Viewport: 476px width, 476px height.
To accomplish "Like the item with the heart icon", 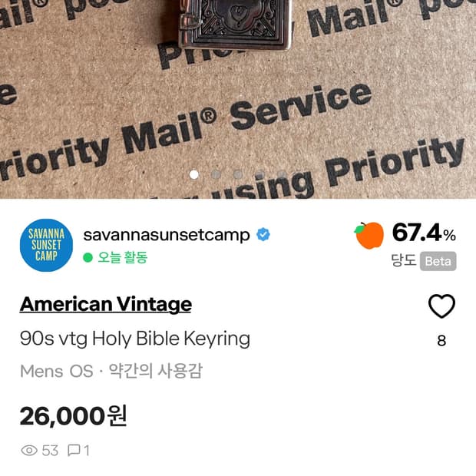I will (x=441, y=306).
